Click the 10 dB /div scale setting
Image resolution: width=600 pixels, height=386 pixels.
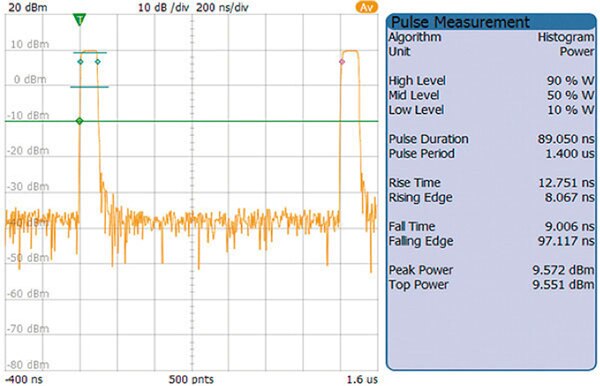coord(163,7)
